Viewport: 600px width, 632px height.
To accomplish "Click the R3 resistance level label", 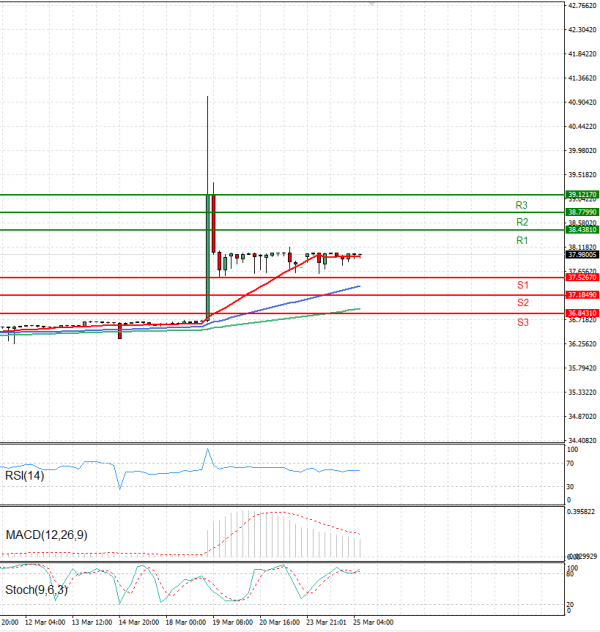I will tap(522, 205).
